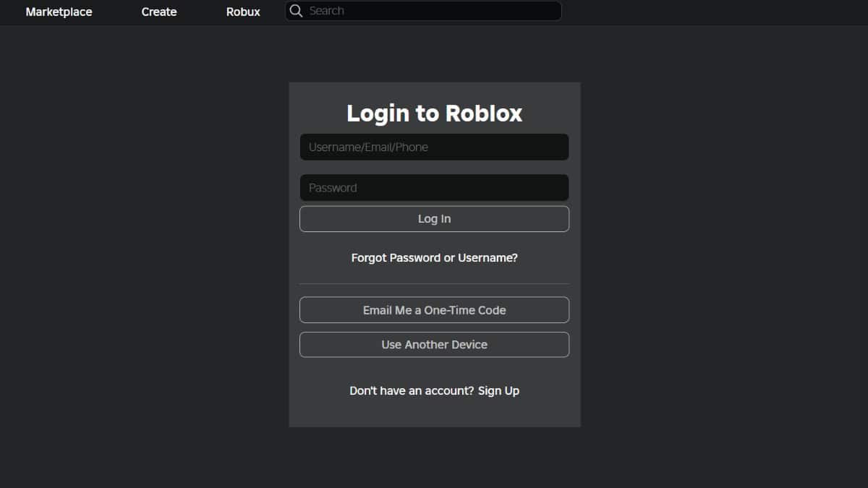Click inside the top search bar

point(423,11)
